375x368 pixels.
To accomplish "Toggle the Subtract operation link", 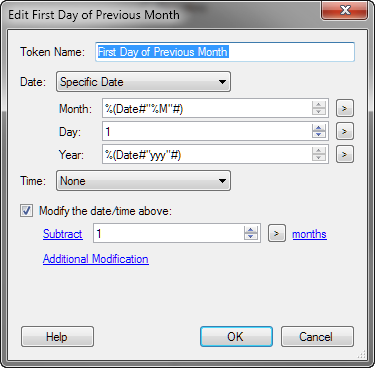I will point(63,234).
